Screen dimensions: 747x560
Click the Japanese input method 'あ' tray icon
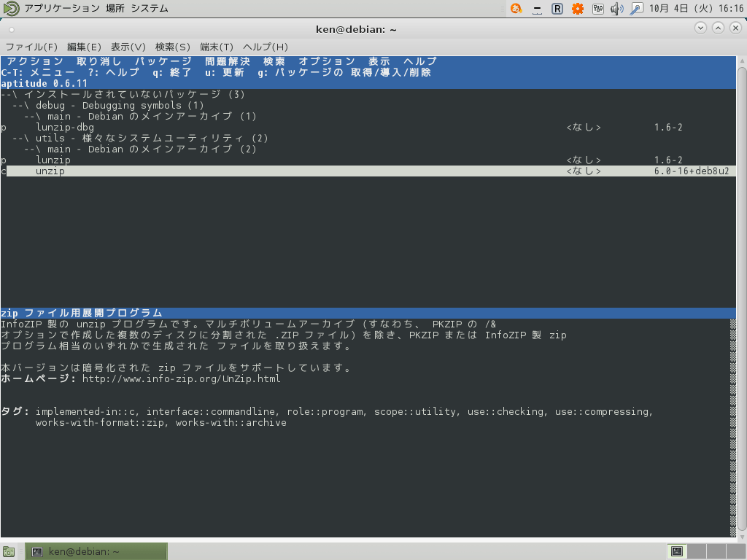pyautogui.click(x=516, y=9)
